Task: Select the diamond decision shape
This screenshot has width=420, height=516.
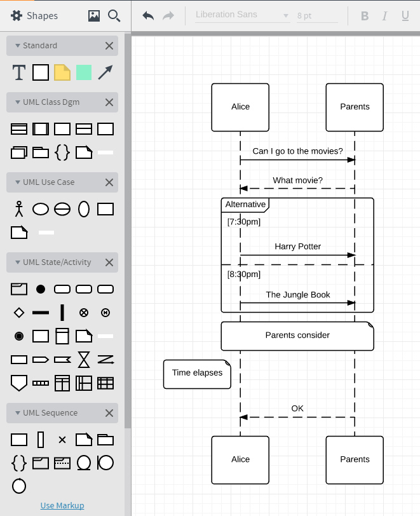Action: coord(19,313)
